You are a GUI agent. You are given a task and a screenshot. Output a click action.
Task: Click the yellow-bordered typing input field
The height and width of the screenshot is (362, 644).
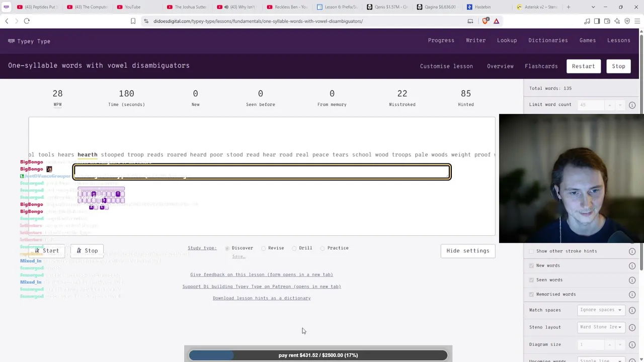click(262, 172)
